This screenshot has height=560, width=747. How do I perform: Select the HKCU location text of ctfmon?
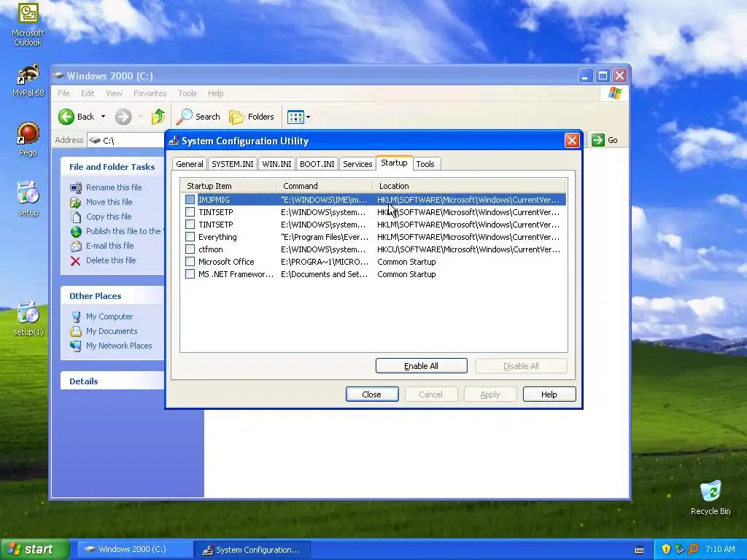coord(468,249)
